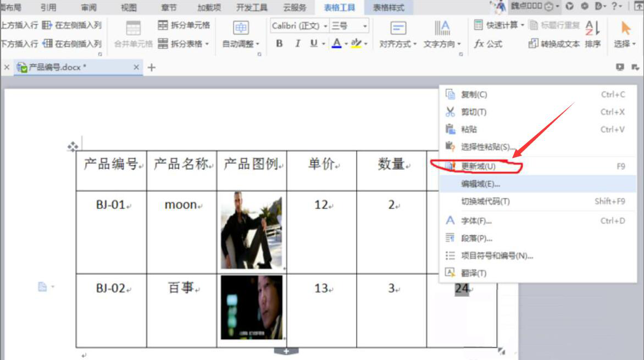Click the Split Cells button
This screenshot has height=360, width=644.
pos(184,25)
